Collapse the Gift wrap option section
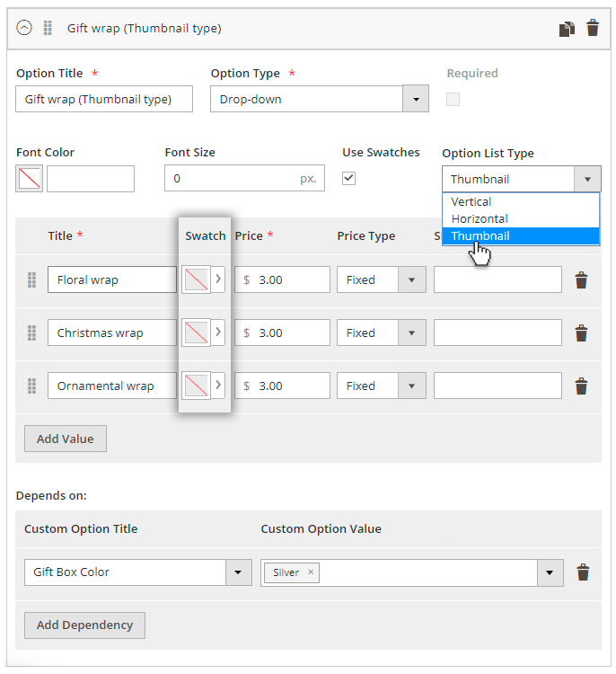The width and height of the screenshot is (616, 674). [x=24, y=29]
